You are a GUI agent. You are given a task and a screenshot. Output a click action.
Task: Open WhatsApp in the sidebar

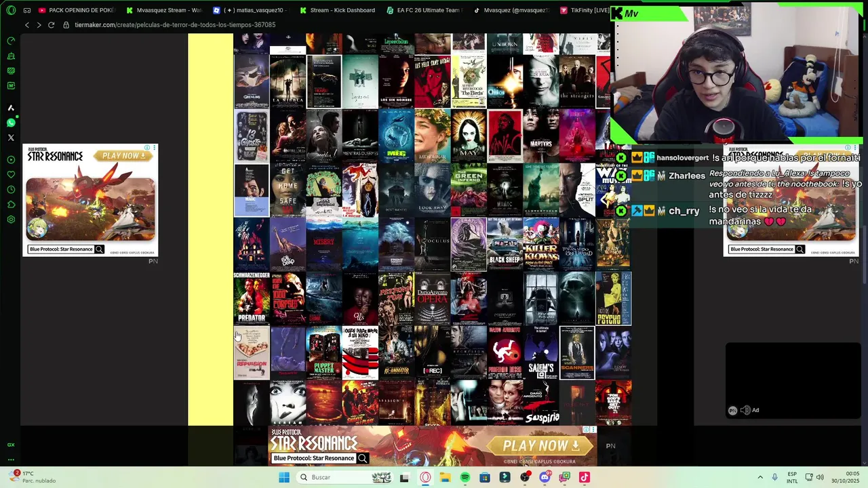click(11, 123)
